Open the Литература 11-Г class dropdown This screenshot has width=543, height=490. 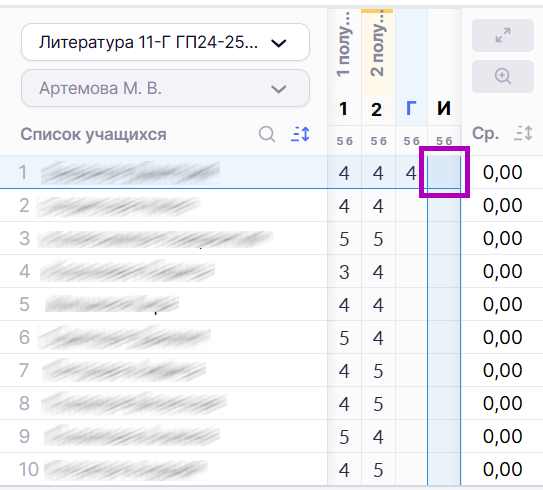tap(165, 42)
